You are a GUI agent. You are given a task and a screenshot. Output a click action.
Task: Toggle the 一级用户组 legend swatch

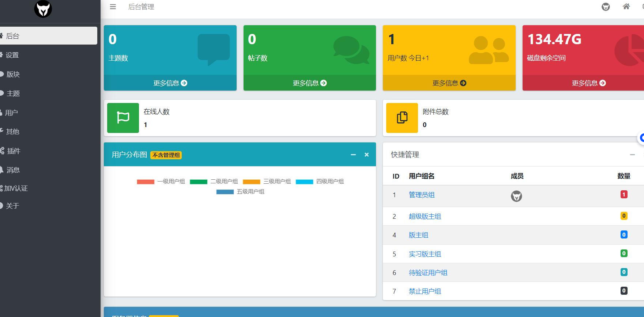click(x=146, y=182)
